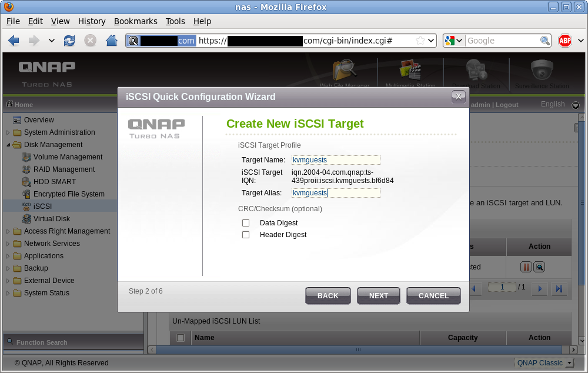Open the Download Station
Screen dimensions: 588x373
click(x=477, y=71)
